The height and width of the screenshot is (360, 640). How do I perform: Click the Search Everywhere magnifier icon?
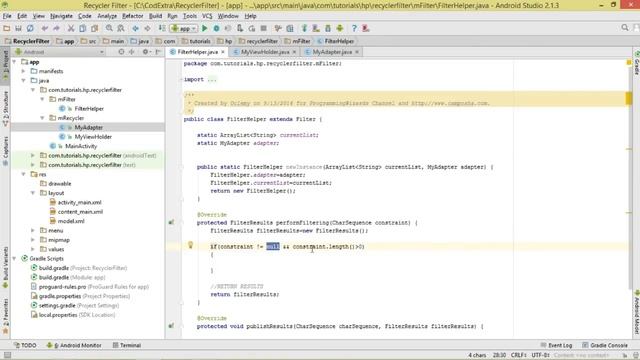(x=625, y=28)
